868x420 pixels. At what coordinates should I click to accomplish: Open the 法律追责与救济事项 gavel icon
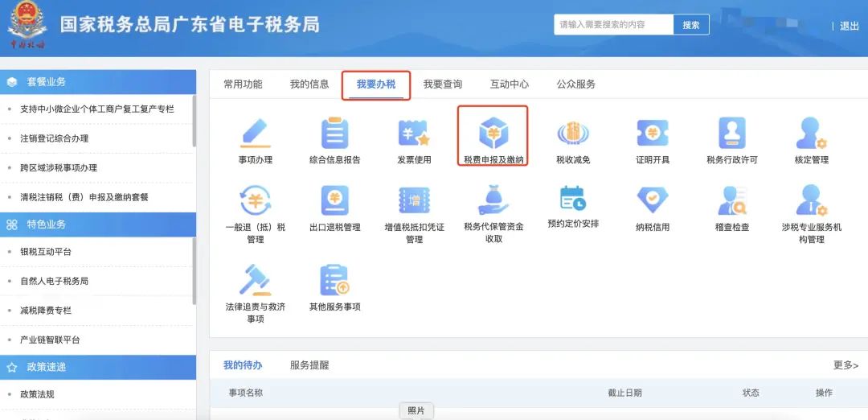tap(256, 280)
